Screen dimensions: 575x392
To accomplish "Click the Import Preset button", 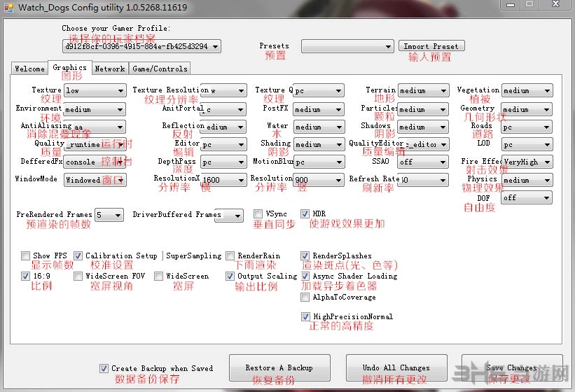I will click(x=431, y=46).
